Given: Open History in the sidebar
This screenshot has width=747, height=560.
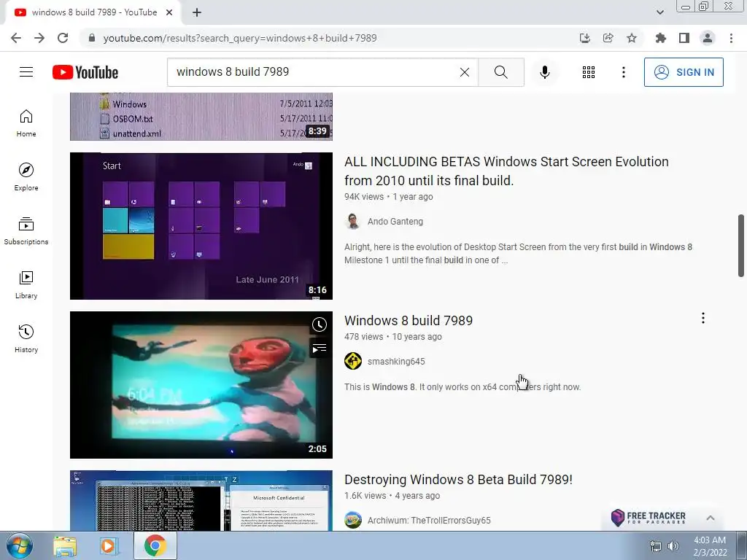Looking at the screenshot, I should (26, 338).
